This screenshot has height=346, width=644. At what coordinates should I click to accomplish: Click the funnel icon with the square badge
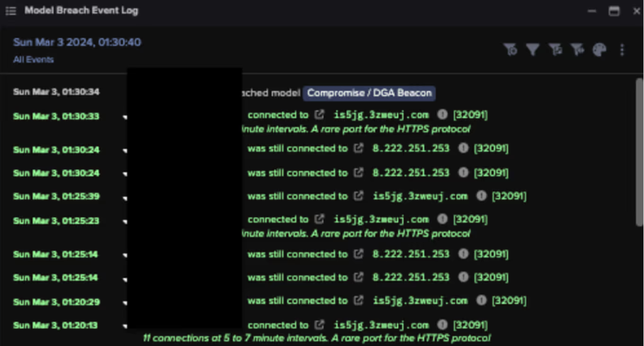(x=555, y=50)
